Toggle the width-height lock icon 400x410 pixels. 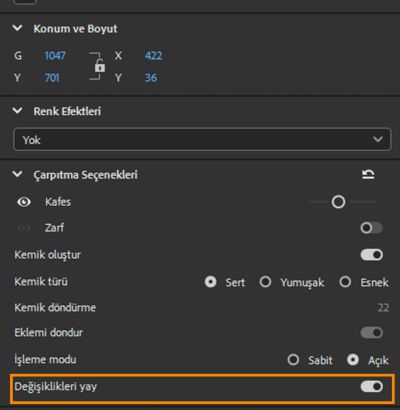[100, 66]
